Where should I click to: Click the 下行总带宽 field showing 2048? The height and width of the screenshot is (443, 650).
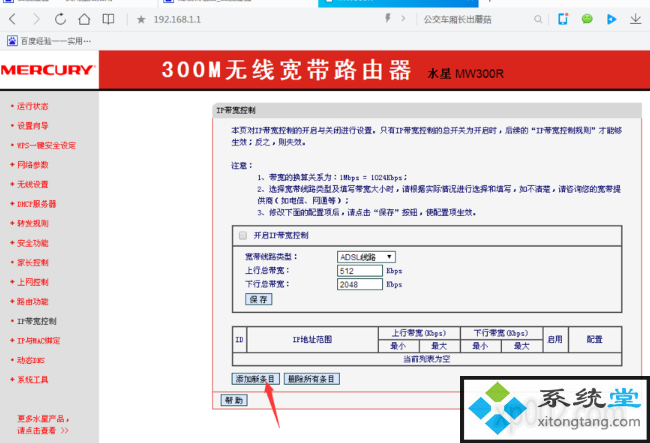click(359, 285)
